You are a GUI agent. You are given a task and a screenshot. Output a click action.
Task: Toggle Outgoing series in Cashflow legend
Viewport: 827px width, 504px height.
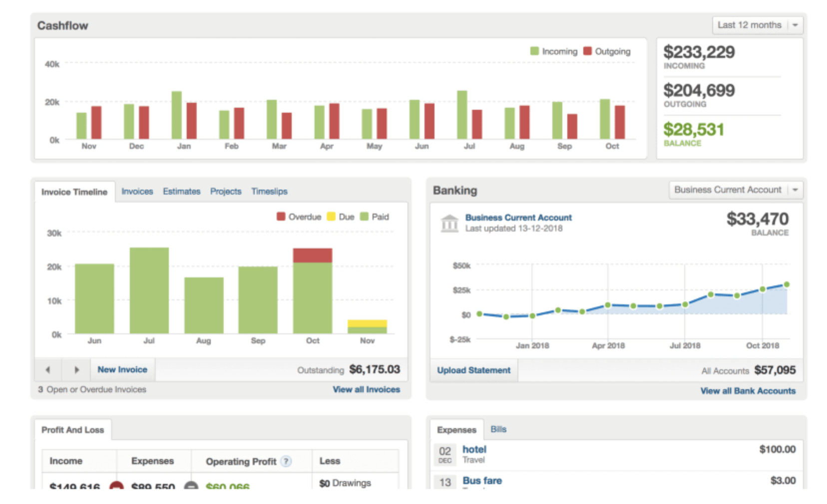[607, 51]
